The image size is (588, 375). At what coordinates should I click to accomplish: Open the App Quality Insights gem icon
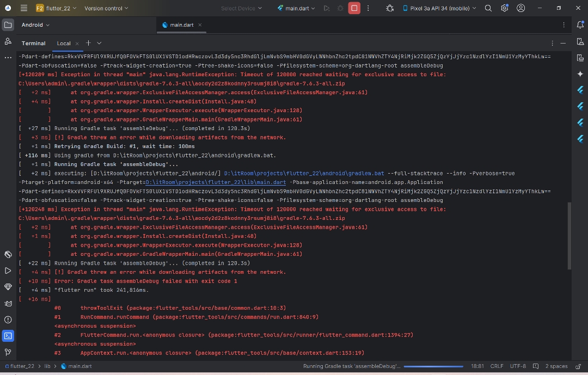coord(8,287)
